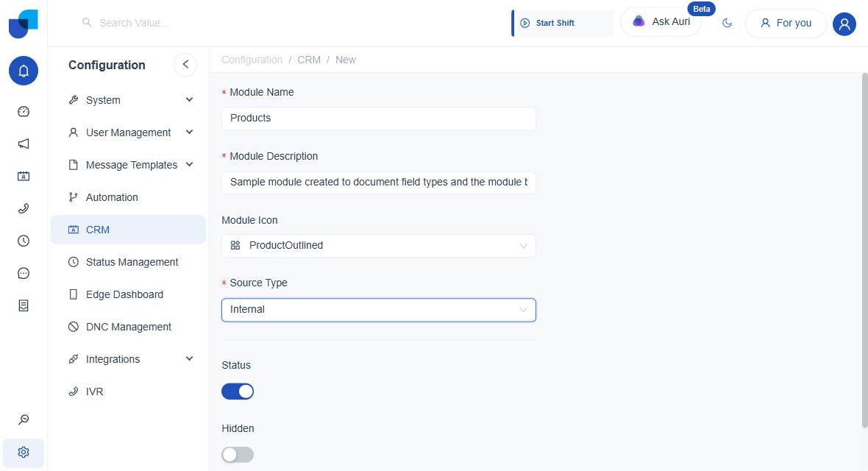
Task: Open Status Management menu item
Action: click(128, 262)
